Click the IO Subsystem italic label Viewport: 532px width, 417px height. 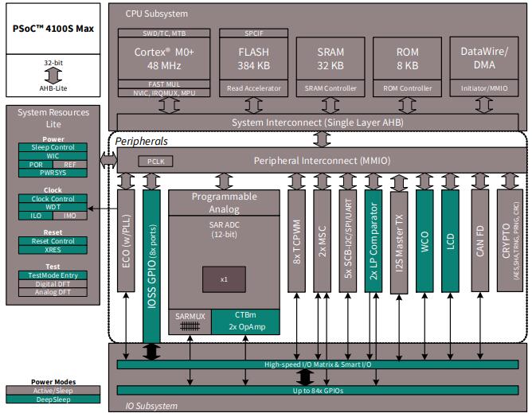pos(151,406)
